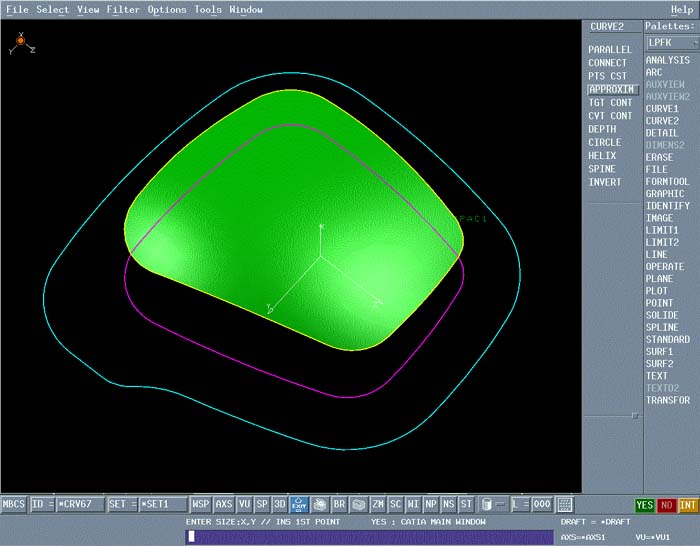Click the purple command input field

pyautogui.click(x=370, y=537)
